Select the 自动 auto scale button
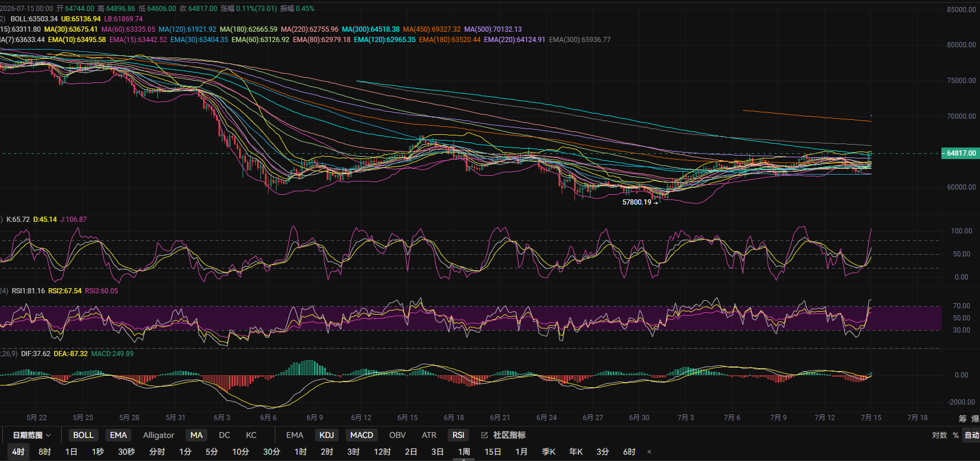Image resolution: width=980 pixels, height=461 pixels. point(972,435)
